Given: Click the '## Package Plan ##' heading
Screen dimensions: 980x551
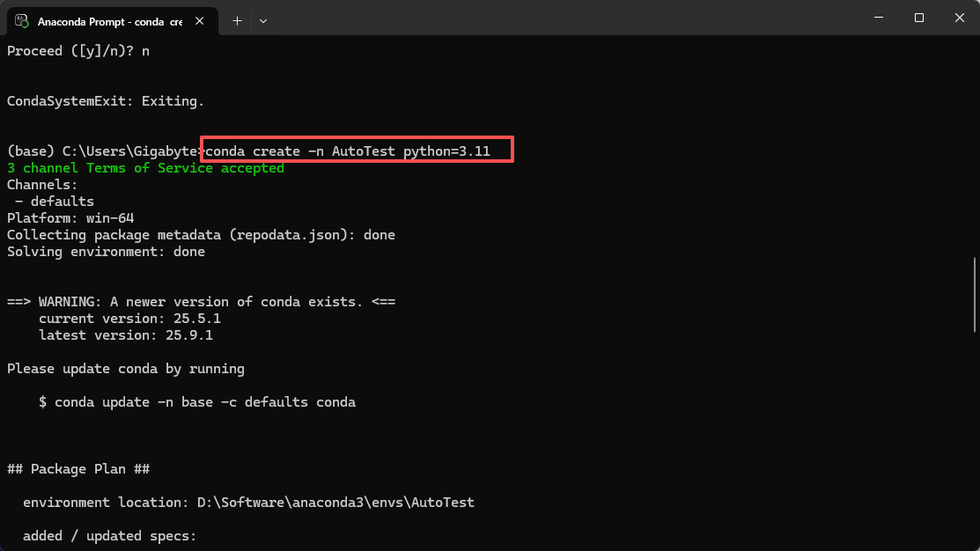Looking at the screenshot, I should point(78,469).
